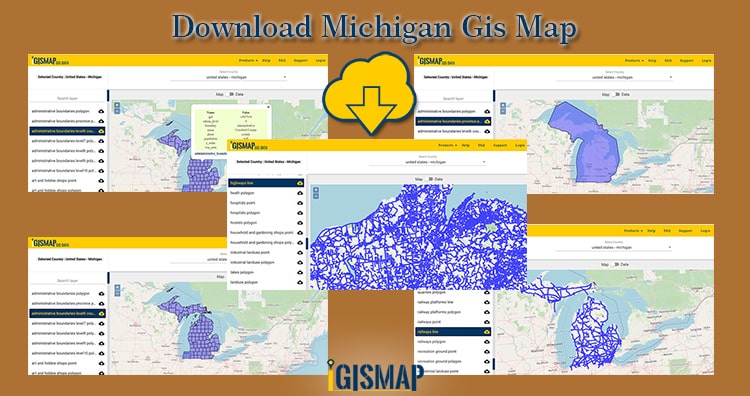Click GISMAP logo in highways screenshot
The height and width of the screenshot is (396, 750).
coord(248,145)
